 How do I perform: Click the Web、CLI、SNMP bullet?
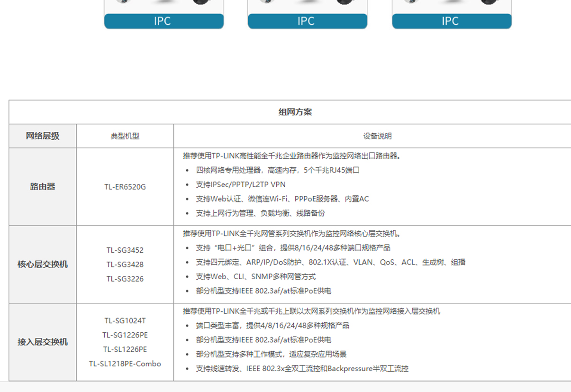coord(256,276)
